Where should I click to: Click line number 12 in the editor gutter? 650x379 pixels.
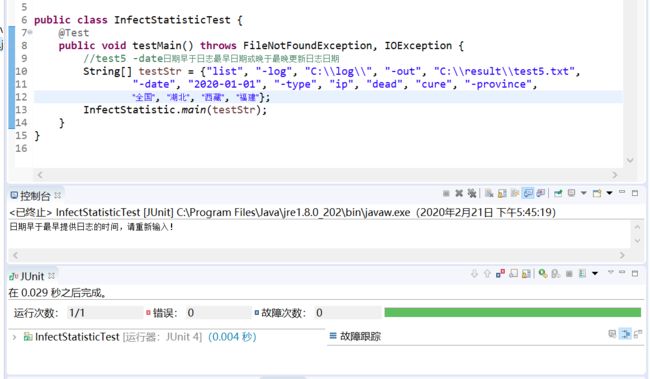tap(21, 97)
